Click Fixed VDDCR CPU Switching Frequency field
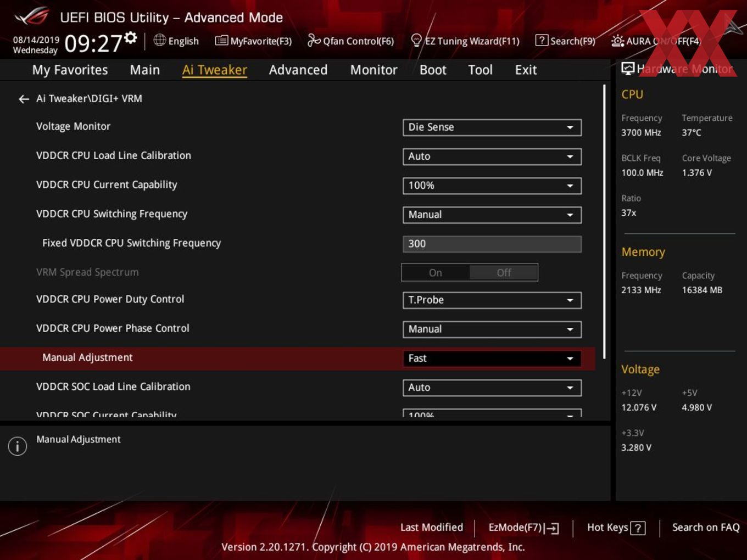This screenshot has width=747, height=560. click(x=492, y=244)
